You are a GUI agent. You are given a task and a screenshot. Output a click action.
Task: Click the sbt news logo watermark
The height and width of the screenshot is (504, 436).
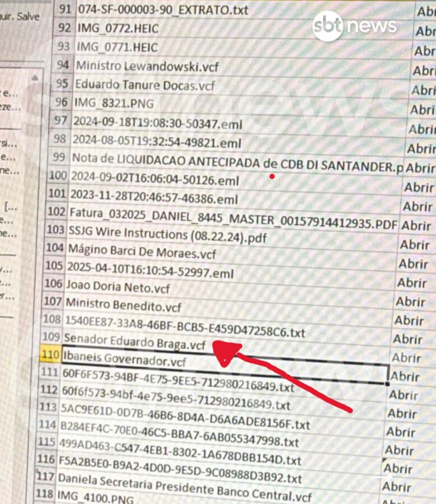point(354,26)
